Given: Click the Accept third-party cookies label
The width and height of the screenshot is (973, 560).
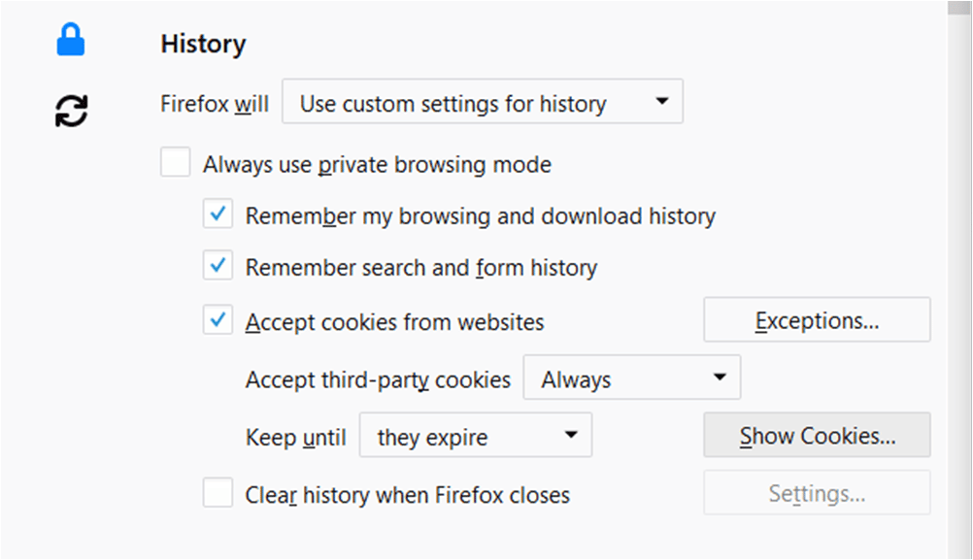Looking at the screenshot, I should (378, 379).
